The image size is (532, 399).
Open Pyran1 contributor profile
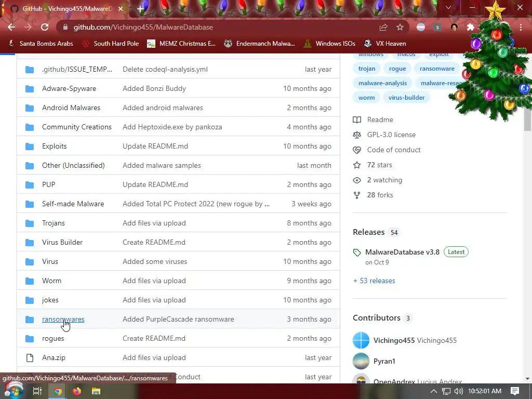[384, 362]
